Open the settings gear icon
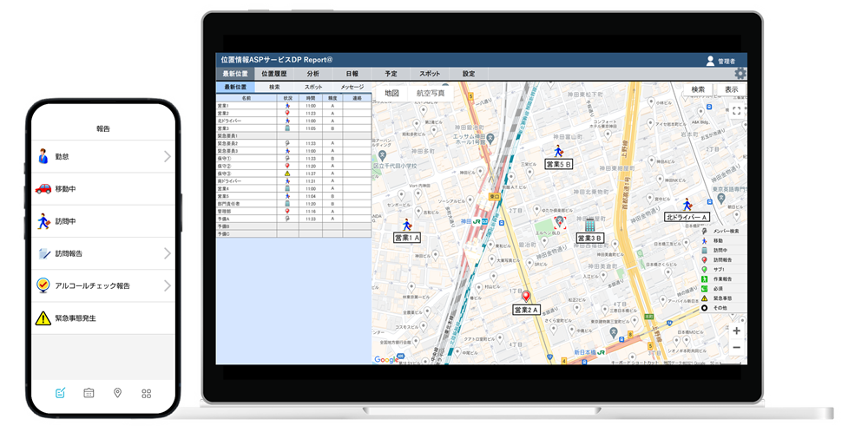 tap(740, 75)
